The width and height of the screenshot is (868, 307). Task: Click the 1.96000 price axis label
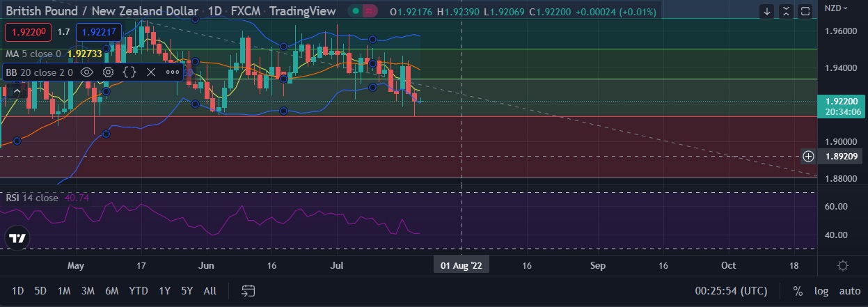coord(841,31)
